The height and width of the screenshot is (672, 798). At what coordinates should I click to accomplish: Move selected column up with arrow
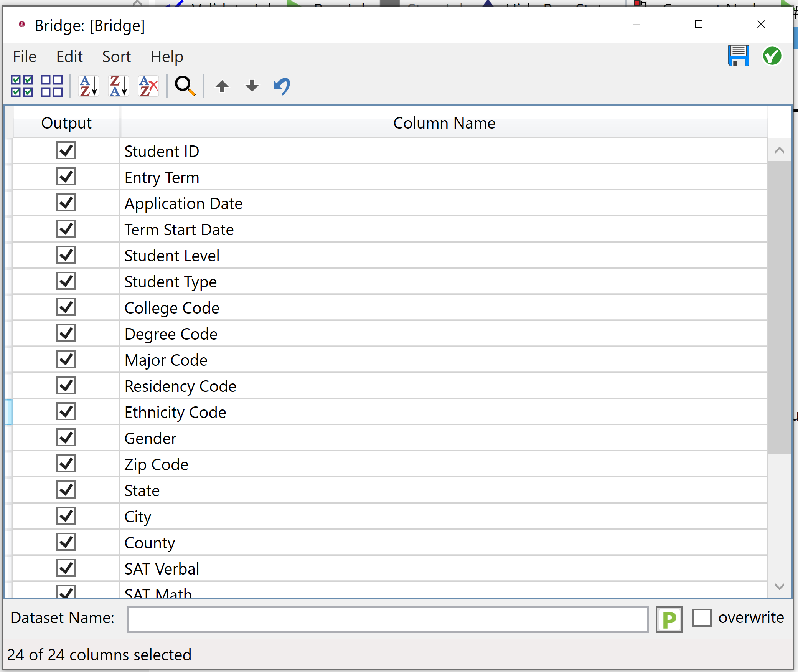click(222, 86)
